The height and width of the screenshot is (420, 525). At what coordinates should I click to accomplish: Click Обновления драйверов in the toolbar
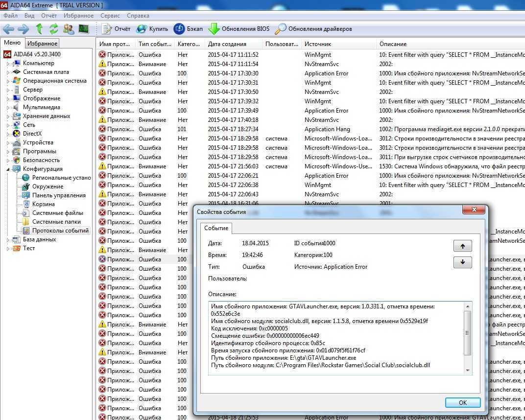313,29
